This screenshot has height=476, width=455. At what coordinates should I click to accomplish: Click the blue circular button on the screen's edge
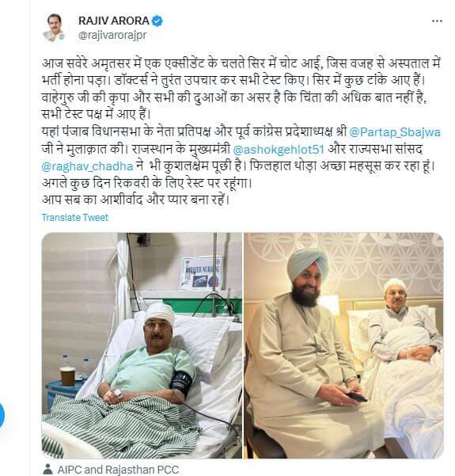point(2,415)
